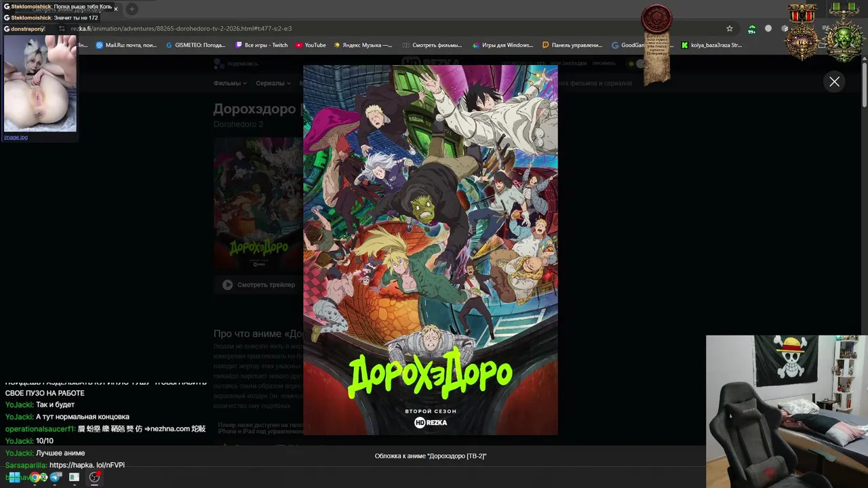Image resolution: width=868 pixels, height=488 pixels.
Task: Click chat message "А тут нормальная концовка"
Action: pos(82,417)
